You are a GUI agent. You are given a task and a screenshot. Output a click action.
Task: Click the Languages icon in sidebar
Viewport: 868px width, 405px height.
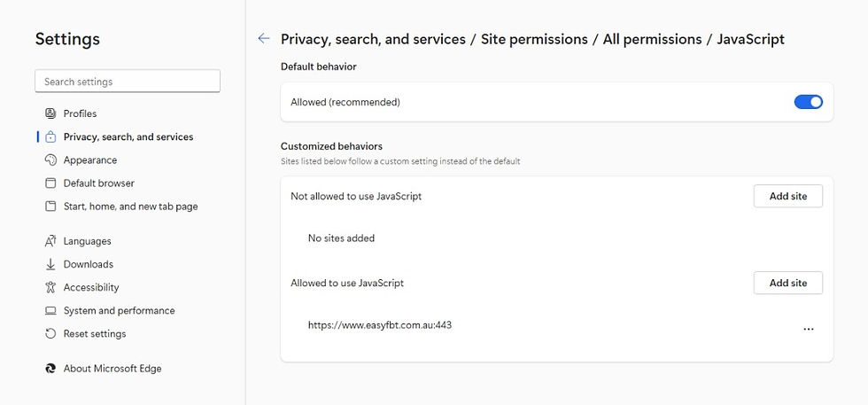(x=50, y=241)
